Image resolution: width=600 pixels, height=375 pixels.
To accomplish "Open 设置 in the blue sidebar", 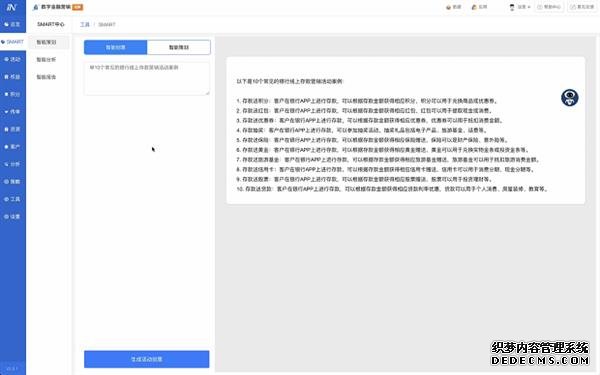I will coord(13,217).
